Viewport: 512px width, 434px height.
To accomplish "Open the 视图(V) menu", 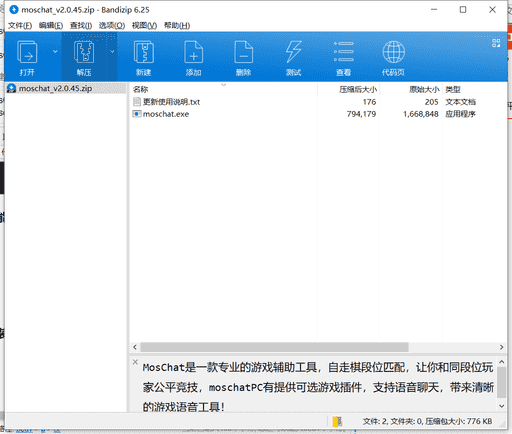I will click(x=144, y=25).
